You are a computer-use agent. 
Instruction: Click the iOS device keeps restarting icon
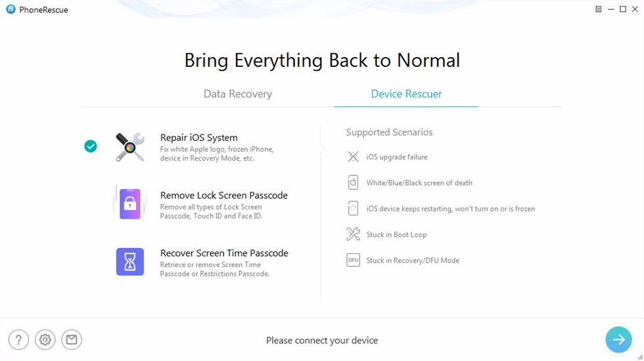point(354,209)
